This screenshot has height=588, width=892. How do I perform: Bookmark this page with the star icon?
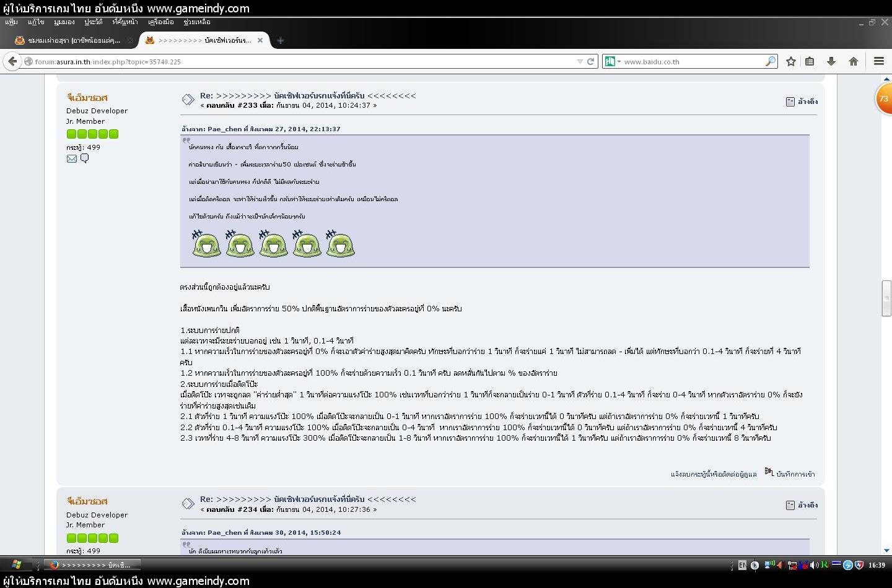[791, 61]
